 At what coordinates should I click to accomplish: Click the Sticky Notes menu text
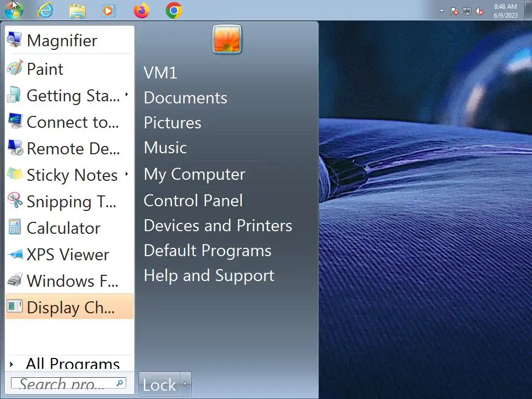pyautogui.click(x=72, y=175)
